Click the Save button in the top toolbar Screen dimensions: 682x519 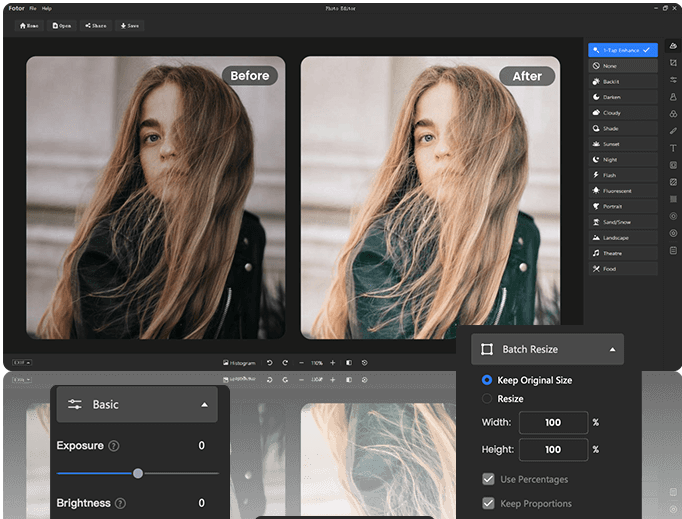tap(130, 26)
